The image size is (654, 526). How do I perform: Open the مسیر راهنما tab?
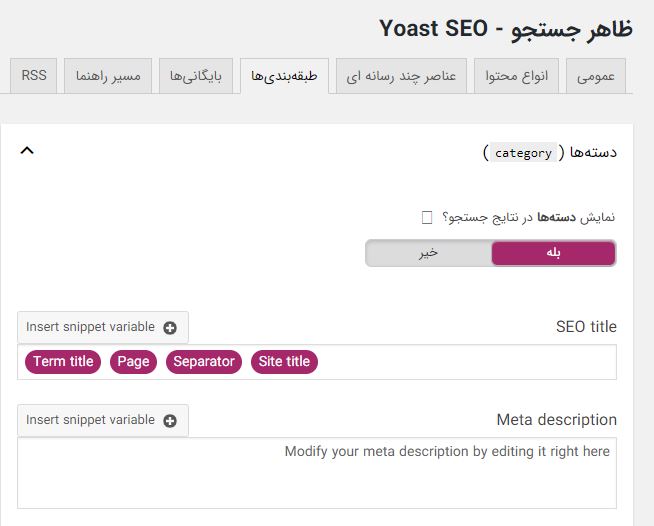coord(108,76)
